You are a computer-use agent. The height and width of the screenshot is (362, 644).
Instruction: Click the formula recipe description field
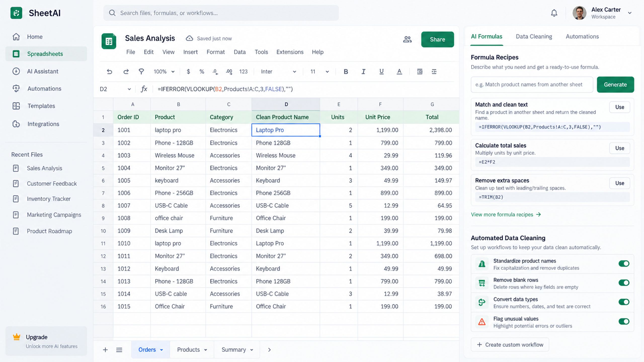pos(532,84)
